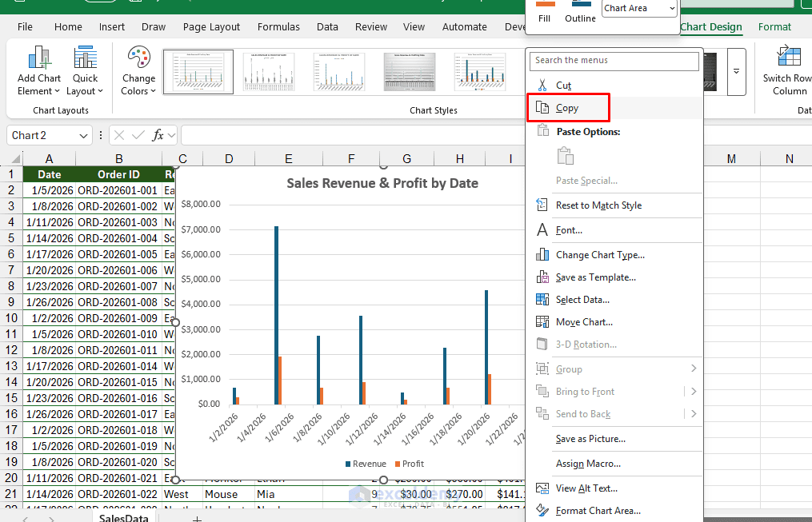
Task: Switch to the Data tab
Action: click(x=327, y=27)
